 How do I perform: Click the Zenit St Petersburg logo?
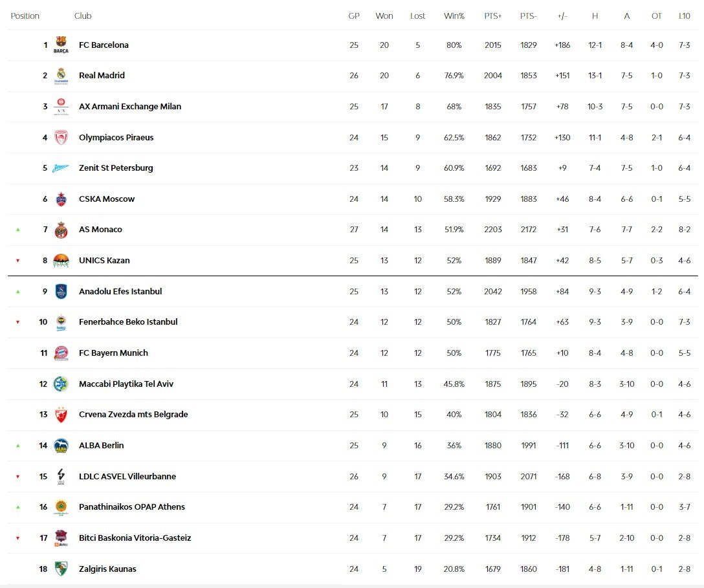(x=61, y=168)
